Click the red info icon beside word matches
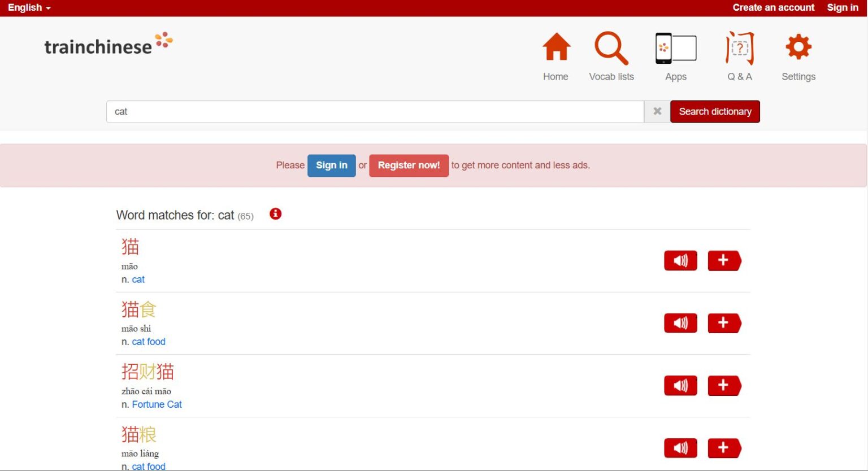This screenshot has height=471, width=868. click(275, 214)
